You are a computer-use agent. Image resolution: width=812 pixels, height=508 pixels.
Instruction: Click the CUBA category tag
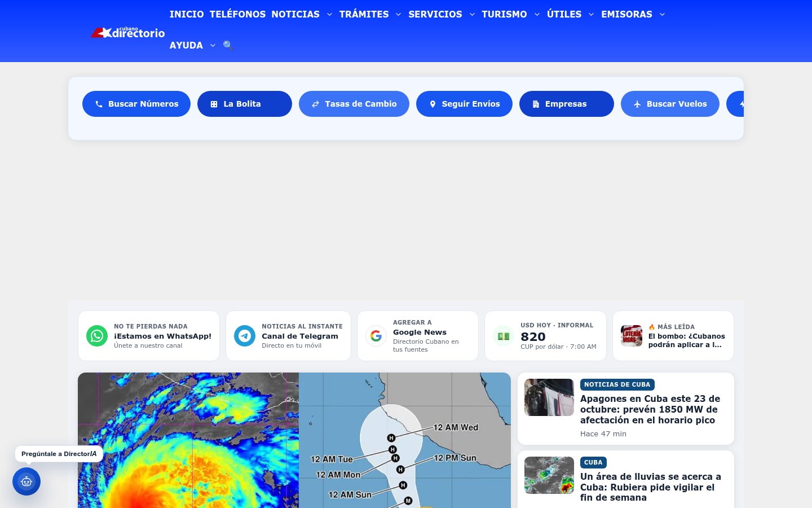click(x=593, y=462)
